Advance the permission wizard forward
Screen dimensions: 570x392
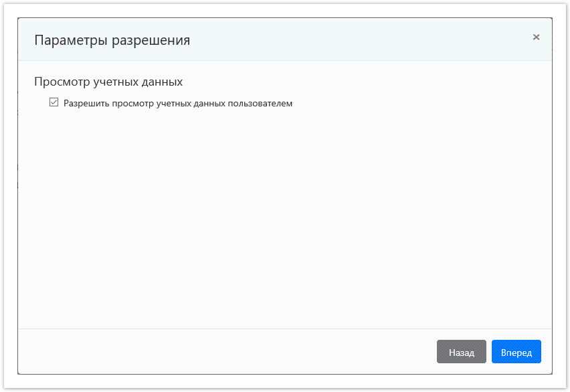(516, 351)
